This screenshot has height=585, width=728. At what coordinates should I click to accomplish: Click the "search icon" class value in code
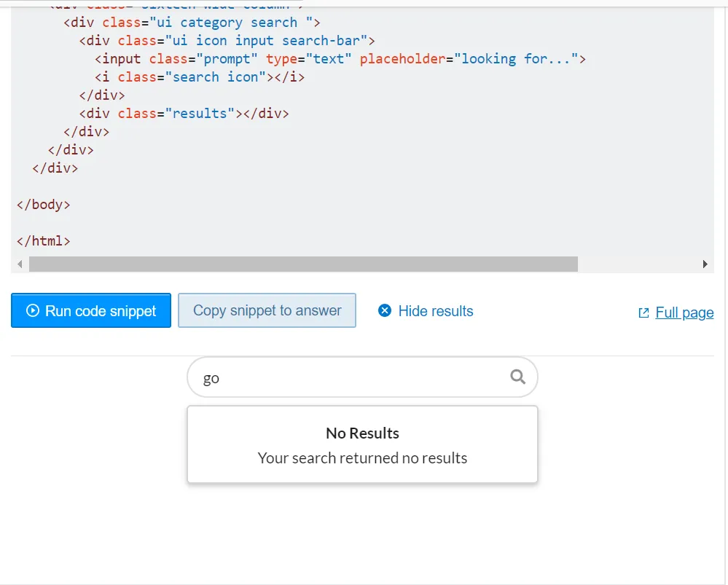pos(215,77)
